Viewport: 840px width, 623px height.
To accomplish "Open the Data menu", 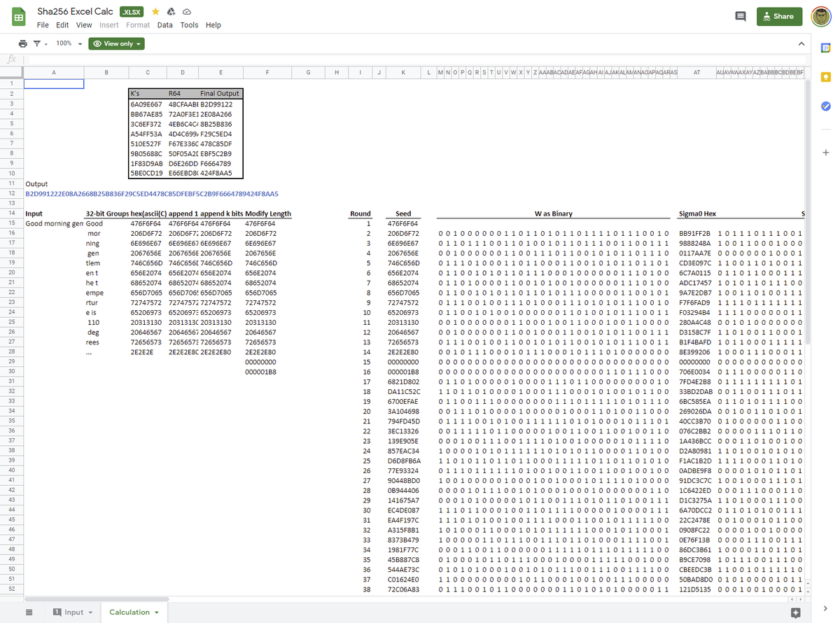I will coord(164,25).
